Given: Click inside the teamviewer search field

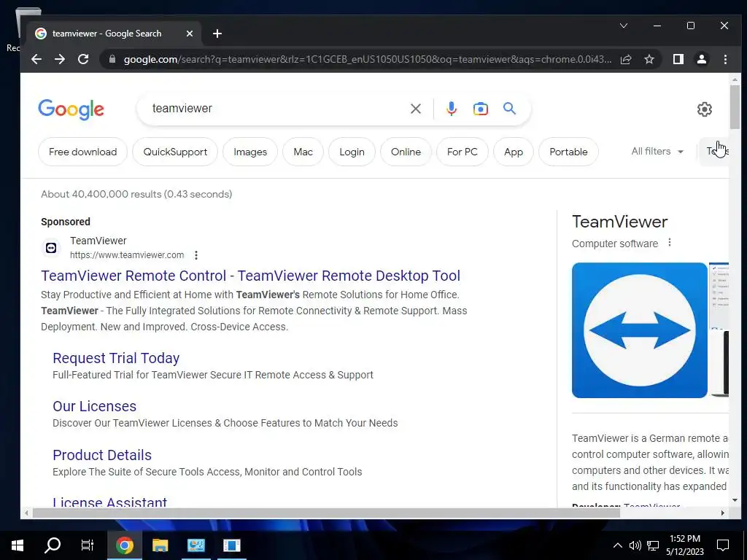Looking at the screenshot, I should [276, 109].
